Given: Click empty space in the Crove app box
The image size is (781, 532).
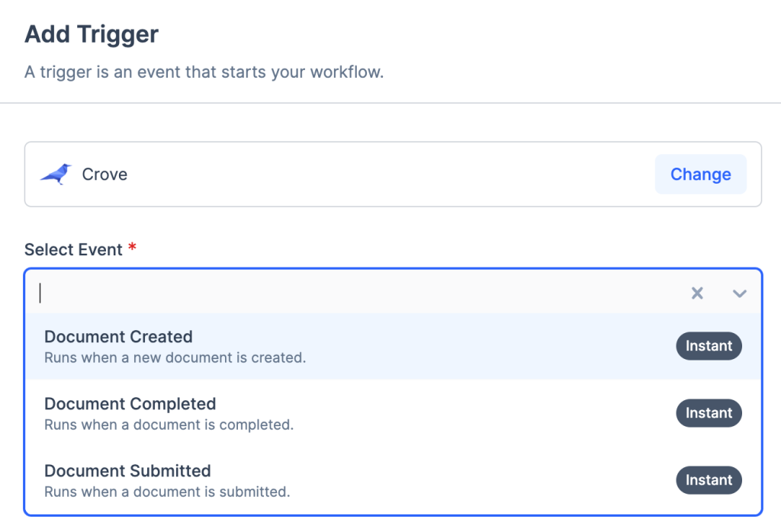Looking at the screenshot, I should (381, 175).
